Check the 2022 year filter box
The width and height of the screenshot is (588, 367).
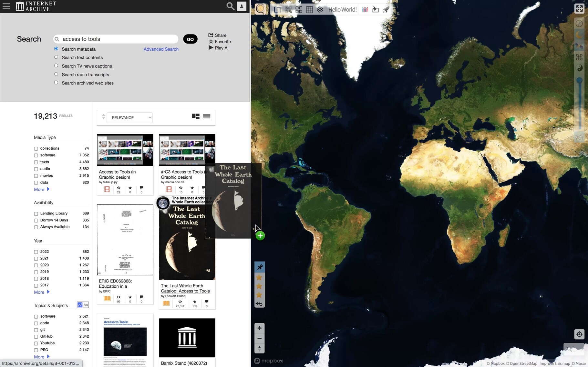tap(36, 252)
